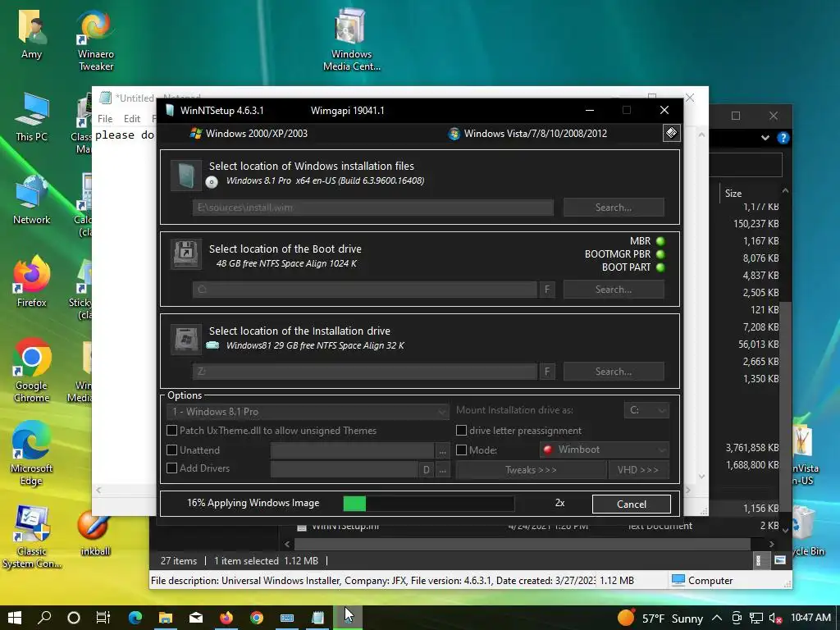Enable Patch UxTheme.dll checkbox

(172, 430)
